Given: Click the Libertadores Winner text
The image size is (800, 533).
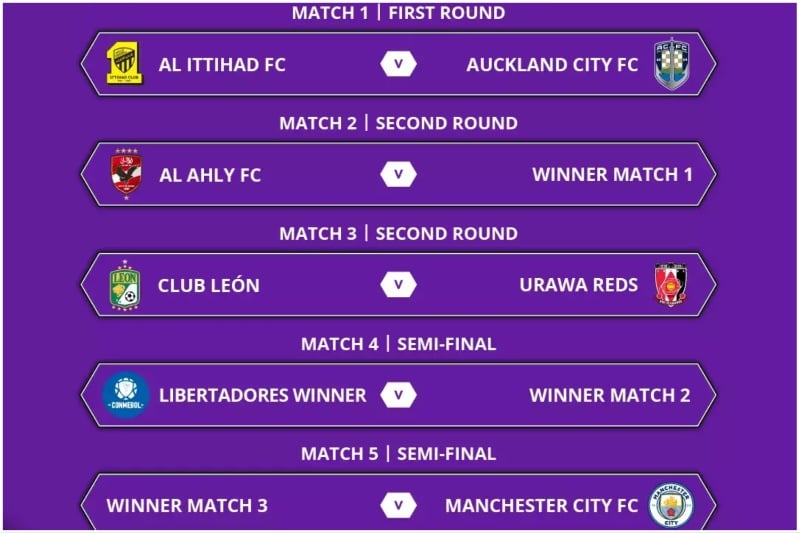Looking at the screenshot, I should tap(263, 395).
